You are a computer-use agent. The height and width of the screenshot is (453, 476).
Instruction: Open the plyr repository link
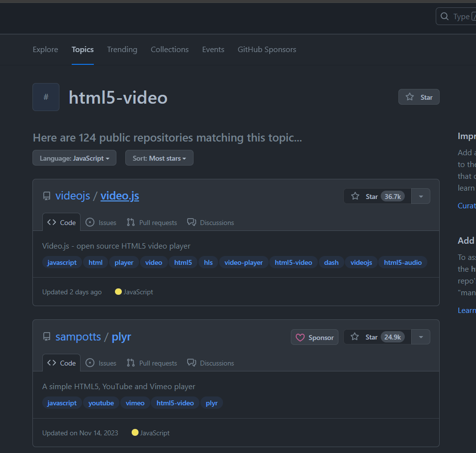click(121, 337)
